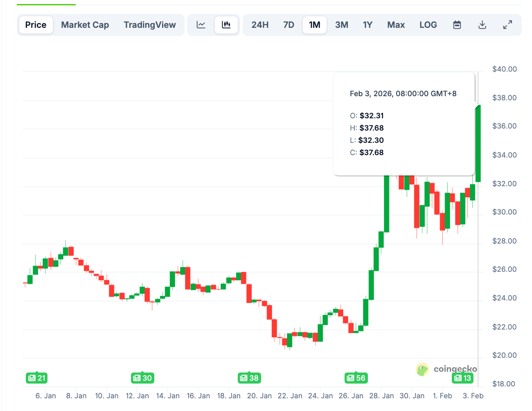532x411 pixels.
Task: Open the news marker labeled 13
Action: (x=463, y=378)
